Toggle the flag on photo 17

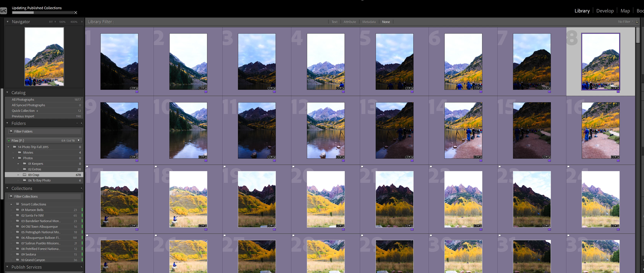(x=87, y=167)
